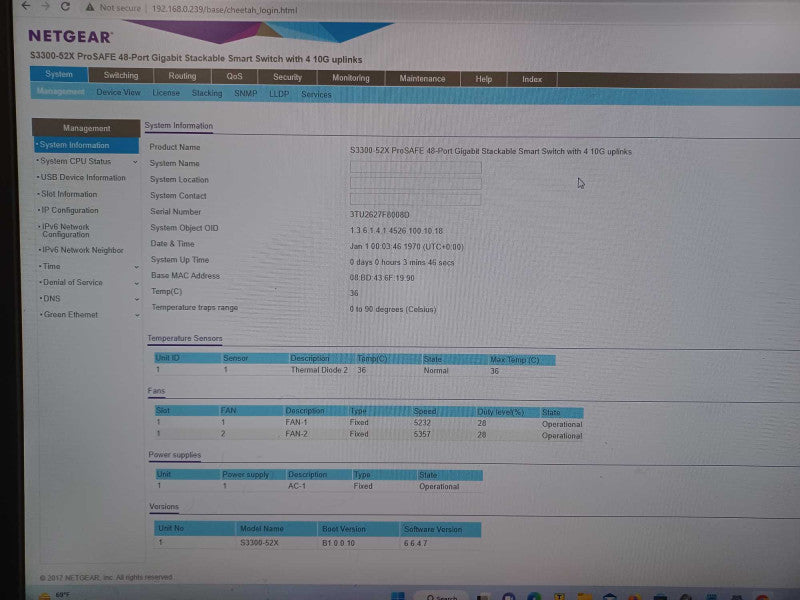800x600 pixels.
Task: Reload the page with the refresh icon
Action: click(x=65, y=7)
